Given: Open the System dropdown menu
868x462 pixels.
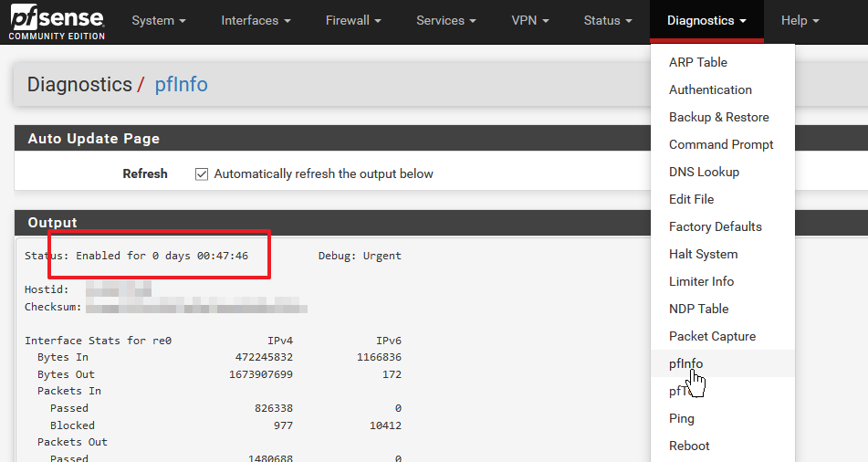Looking at the screenshot, I should [x=159, y=20].
